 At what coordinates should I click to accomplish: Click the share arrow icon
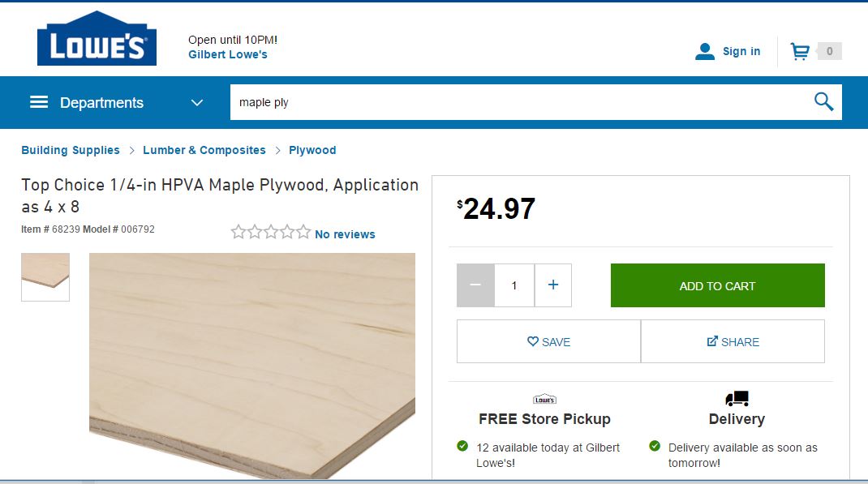(712, 341)
